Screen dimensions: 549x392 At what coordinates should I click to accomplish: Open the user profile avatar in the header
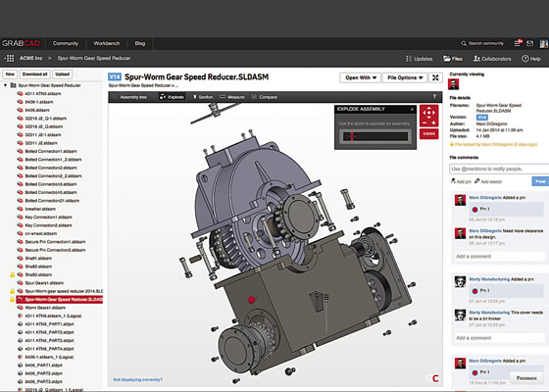click(x=544, y=43)
